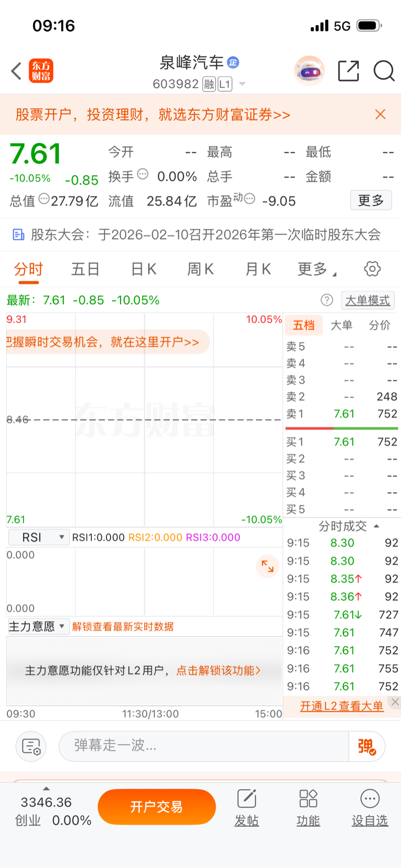Screen dimensions: 401x868
Task: Select the 五档 order book tab
Action: (x=303, y=326)
